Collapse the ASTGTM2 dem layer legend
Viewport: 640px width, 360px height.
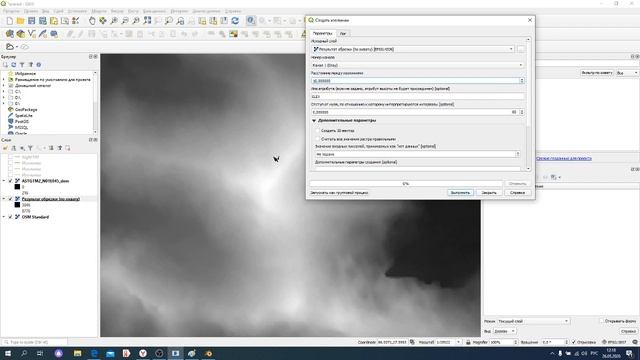point(4,181)
